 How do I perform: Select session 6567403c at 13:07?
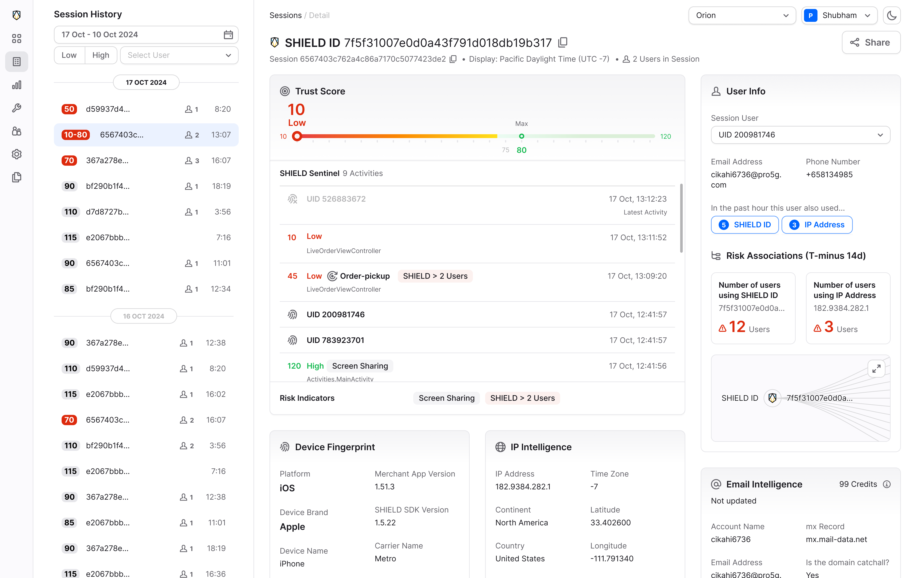[146, 135]
